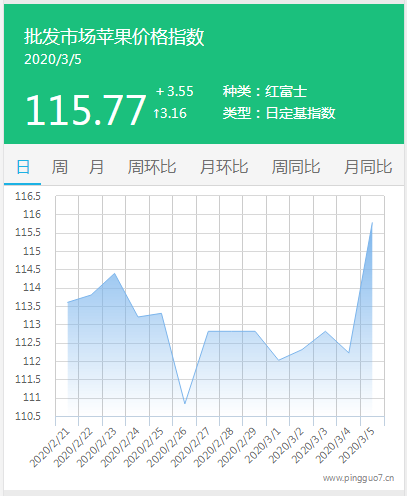Click the x-axis label 2020/3/4
The image size is (407, 496).
pos(333,446)
